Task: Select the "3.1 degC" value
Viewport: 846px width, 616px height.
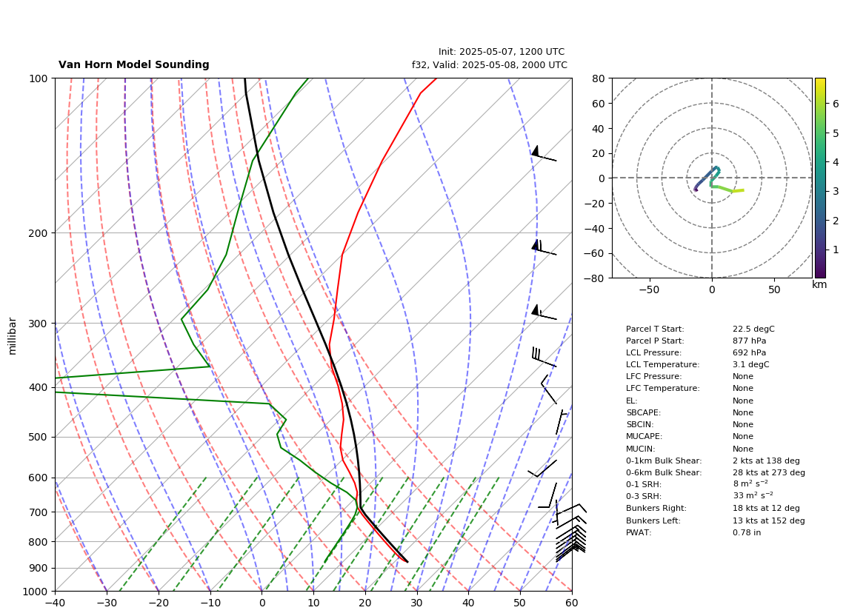Action: tap(751, 364)
